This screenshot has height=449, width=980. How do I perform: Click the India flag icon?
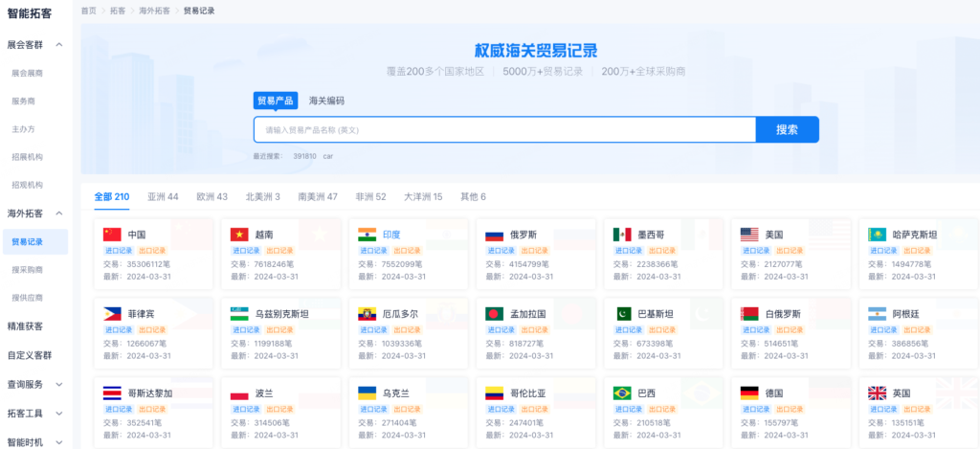[x=367, y=235]
